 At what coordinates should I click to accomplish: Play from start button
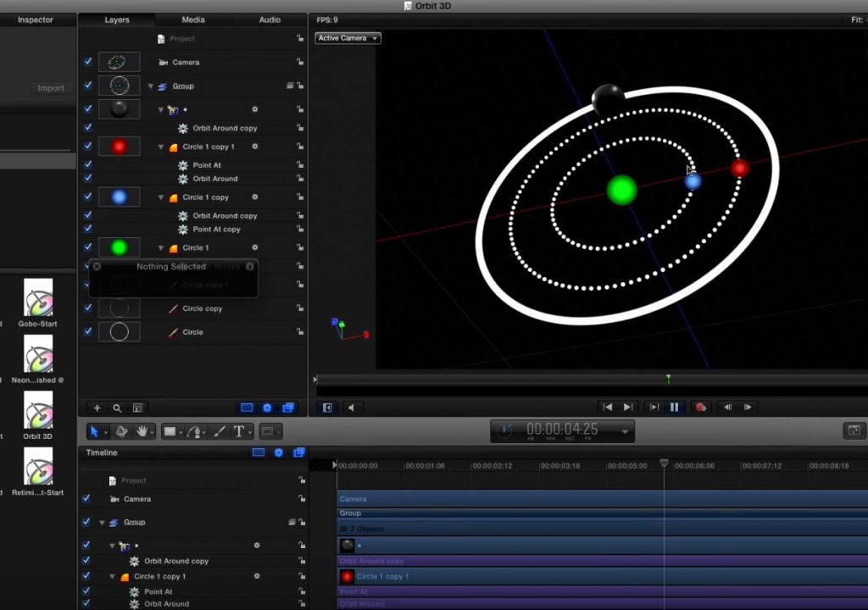(654, 408)
